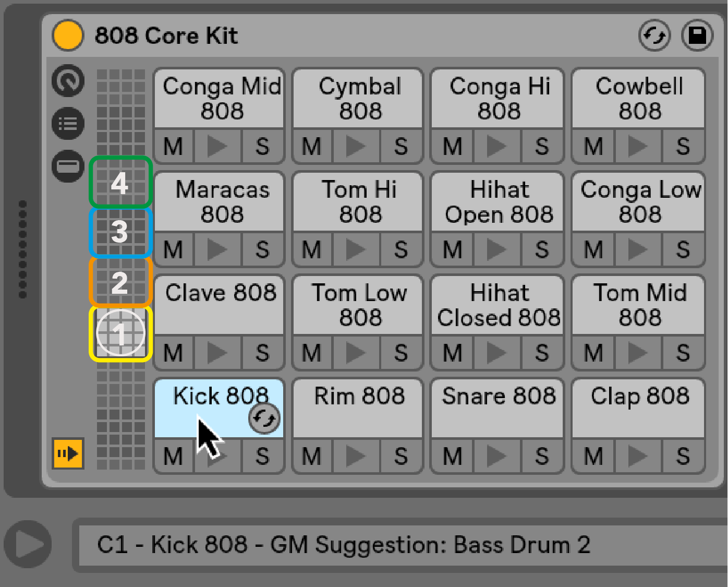Toggle the Auto Select button

(68, 453)
